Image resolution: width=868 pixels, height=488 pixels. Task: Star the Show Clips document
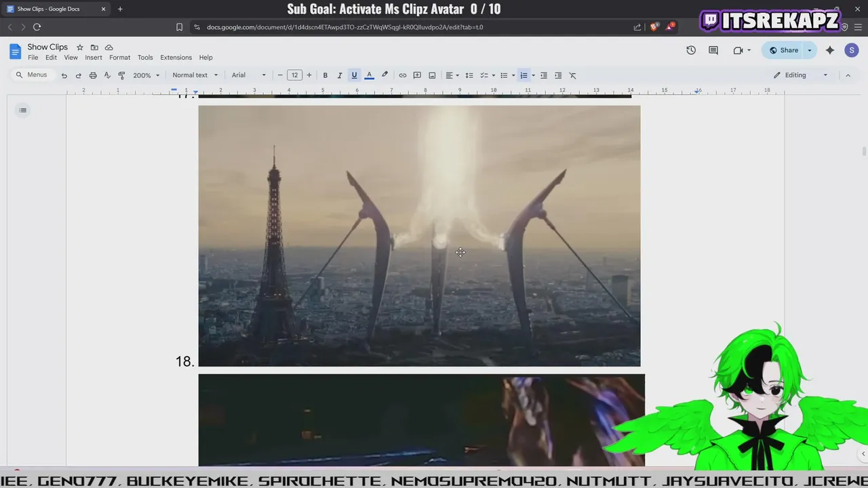[x=79, y=47]
